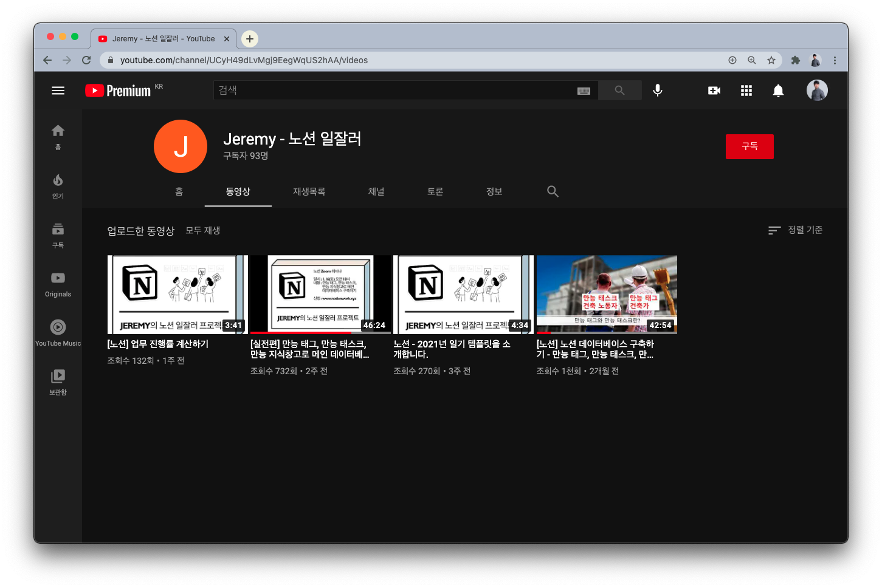Screen dimensions: 882x588
Task: Click the install plus icon in address bar
Action: (x=732, y=60)
